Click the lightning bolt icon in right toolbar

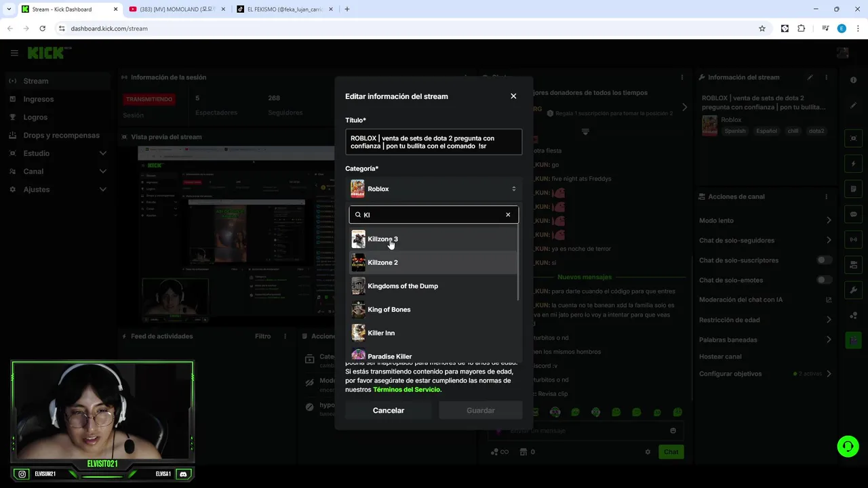pos(853,164)
